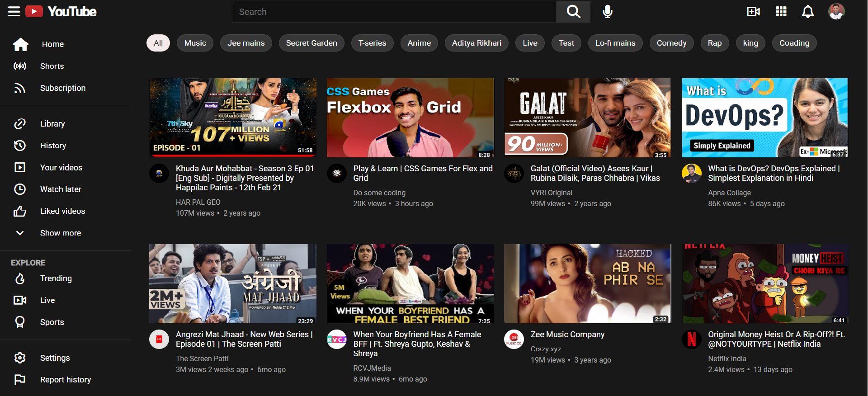This screenshot has height=396, width=868.
Task: Open the create video camera icon
Action: [753, 11]
